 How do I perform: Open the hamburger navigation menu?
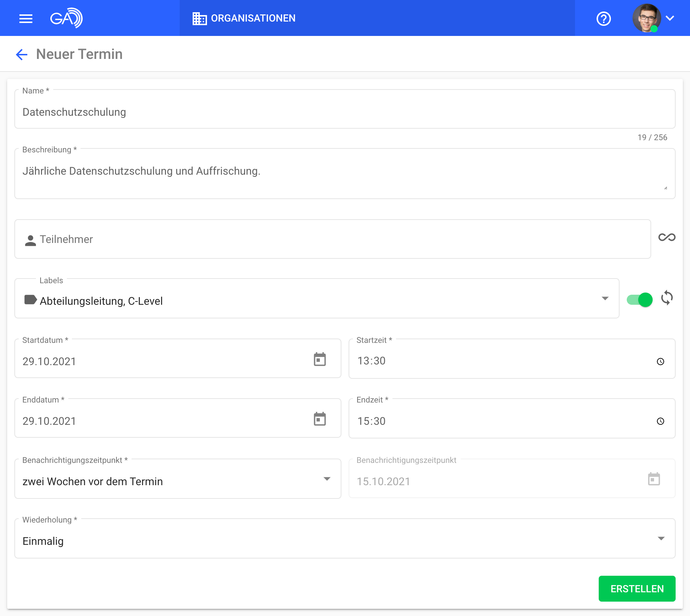coord(26,18)
